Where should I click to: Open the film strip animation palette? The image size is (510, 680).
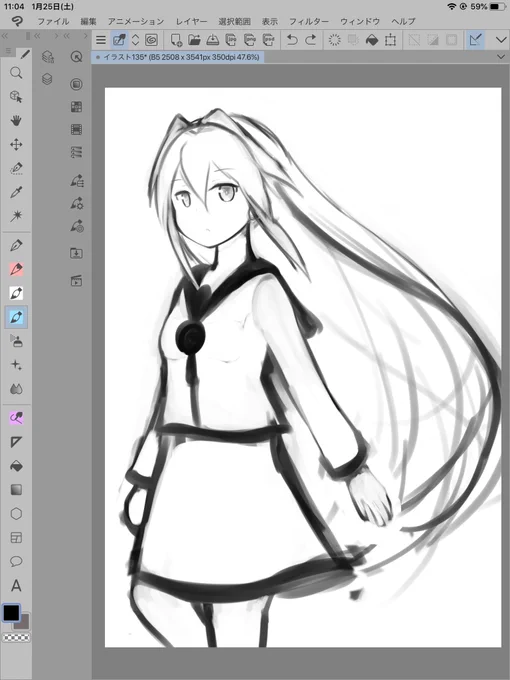point(76,129)
